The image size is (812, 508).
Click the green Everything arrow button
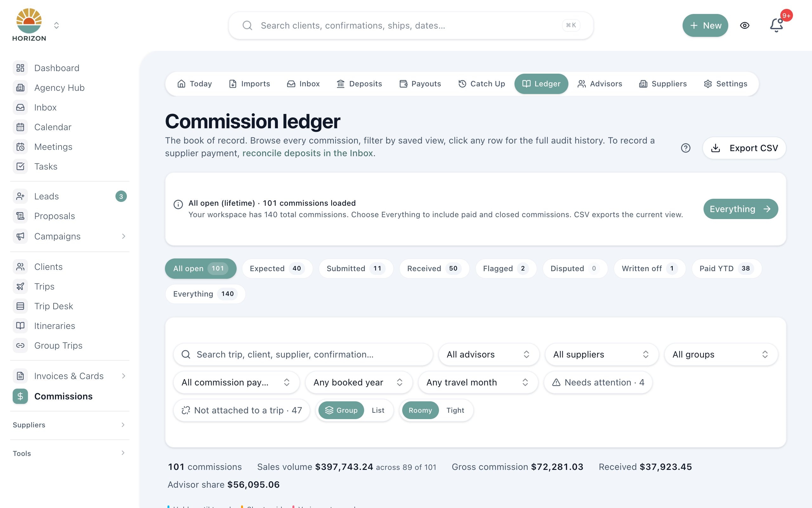(741, 209)
